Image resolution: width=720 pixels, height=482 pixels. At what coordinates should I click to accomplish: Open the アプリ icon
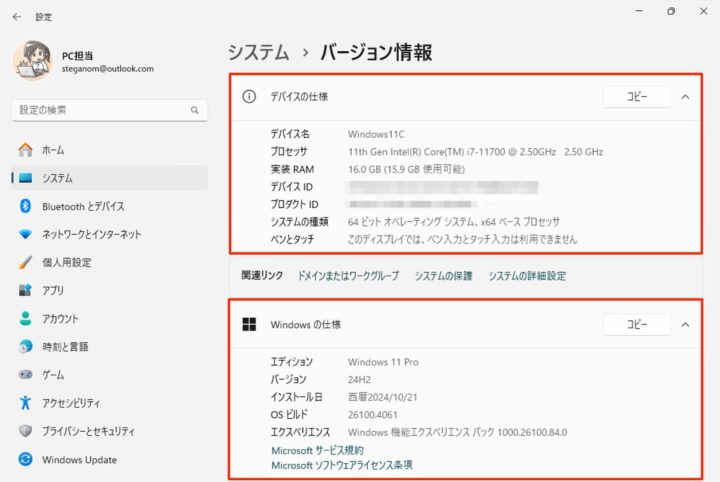(25, 290)
